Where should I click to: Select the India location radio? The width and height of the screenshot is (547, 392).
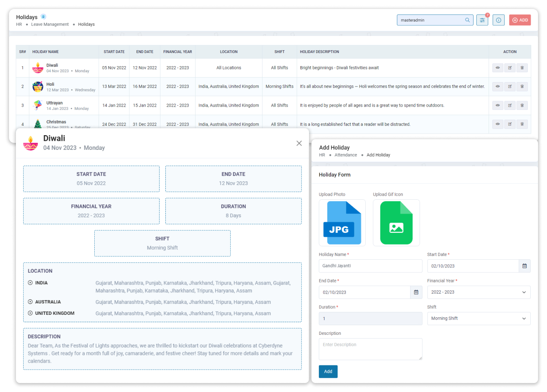pos(30,283)
